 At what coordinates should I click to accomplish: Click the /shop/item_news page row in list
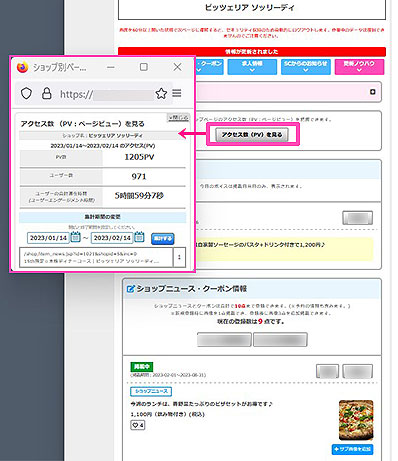[96, 257]
